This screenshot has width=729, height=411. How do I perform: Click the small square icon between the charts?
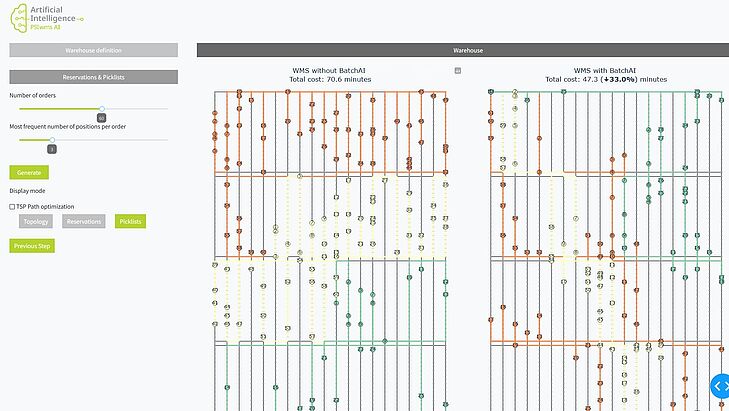coord(458,71)
